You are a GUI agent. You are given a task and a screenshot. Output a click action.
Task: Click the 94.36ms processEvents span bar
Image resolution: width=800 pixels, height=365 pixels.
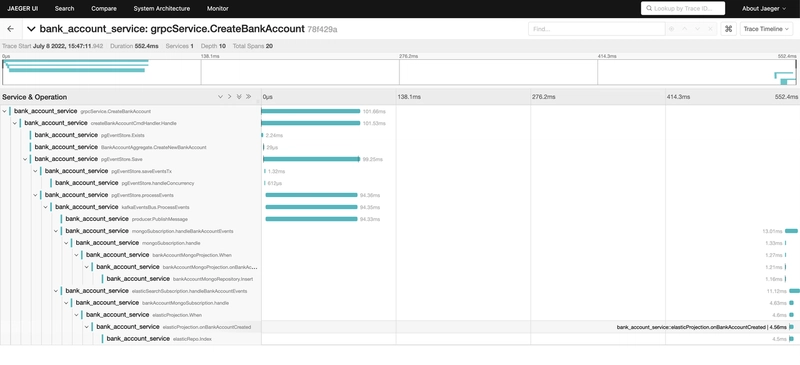[311, 195]
